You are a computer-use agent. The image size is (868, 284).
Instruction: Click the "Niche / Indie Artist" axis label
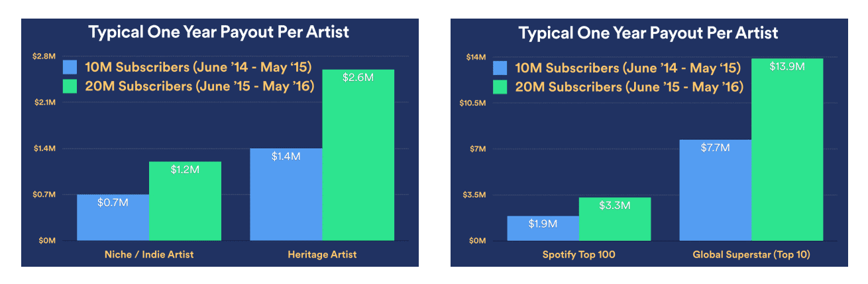point(149,255)
